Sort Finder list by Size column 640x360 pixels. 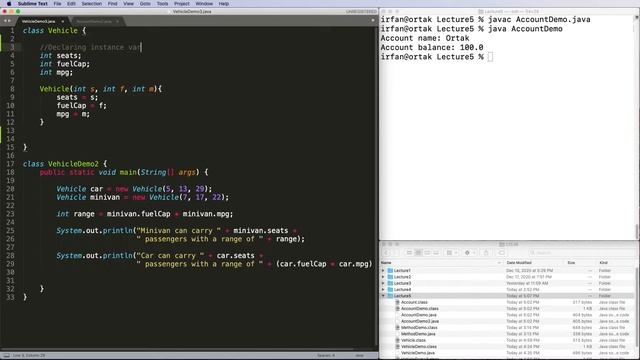point(580,262)
